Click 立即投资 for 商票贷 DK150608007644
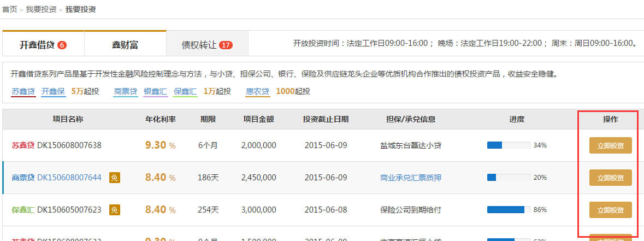The height and width of the screenshot is (241, 644). (x=610, y=178)
